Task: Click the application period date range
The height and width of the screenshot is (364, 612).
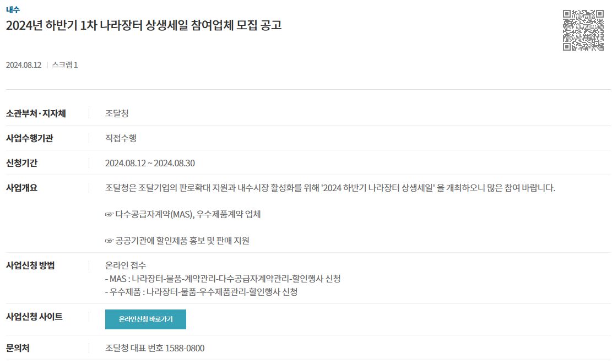Action: pyautogui.click(x=150, y=163)
